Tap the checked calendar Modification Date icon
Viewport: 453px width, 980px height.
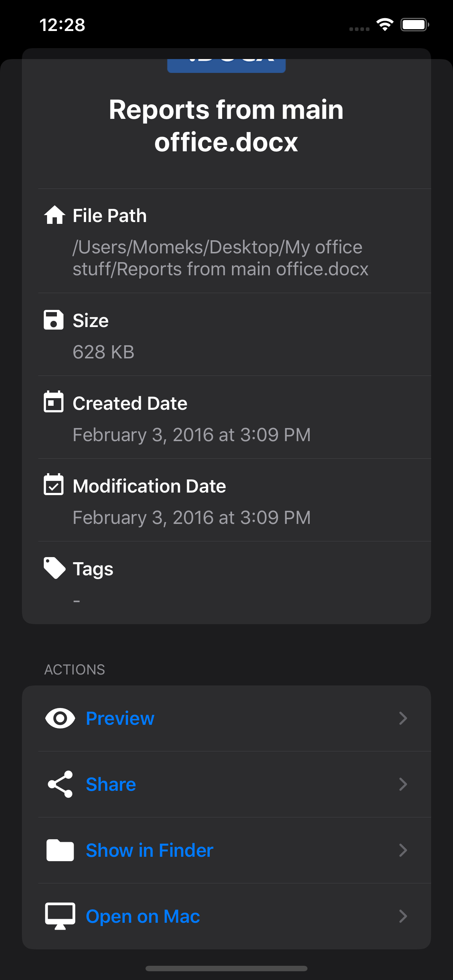click(x=54, y=484)
